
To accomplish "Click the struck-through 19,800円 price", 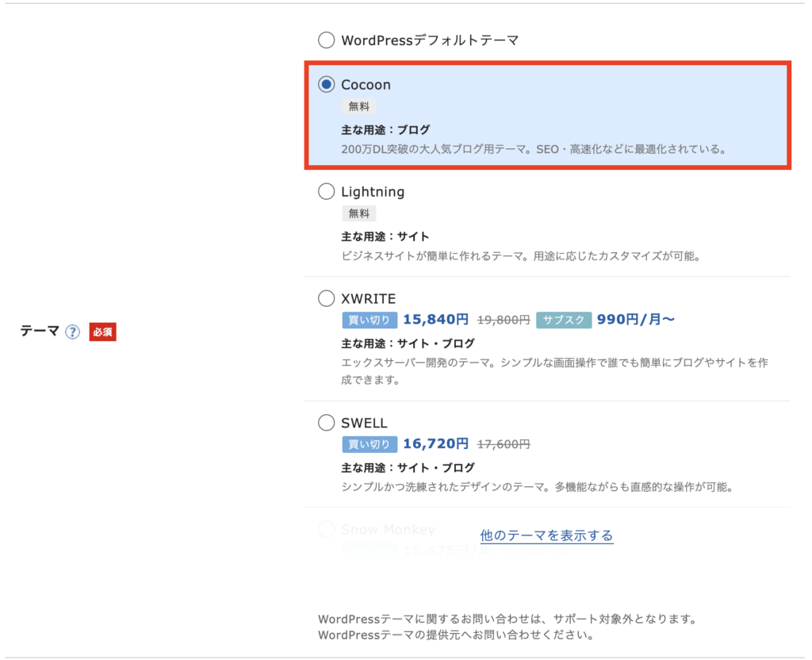I will click(504, 320).
